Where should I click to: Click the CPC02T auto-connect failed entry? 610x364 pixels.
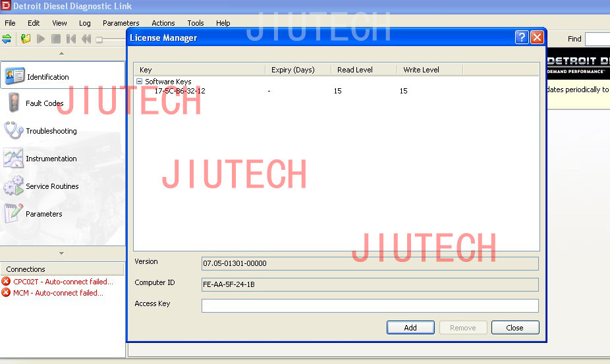[x=63, y=282]
